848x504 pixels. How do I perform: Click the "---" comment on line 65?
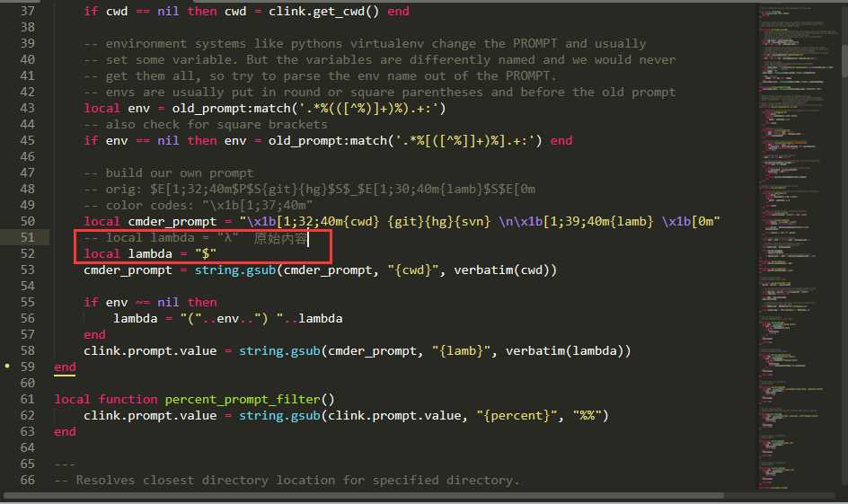[65, 464]
